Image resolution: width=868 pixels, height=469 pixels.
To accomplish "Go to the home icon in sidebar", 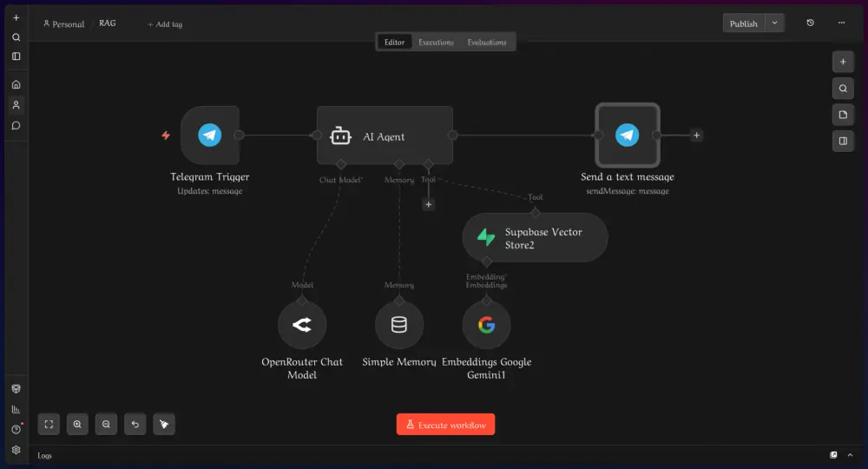I will (x=16, y=85).
